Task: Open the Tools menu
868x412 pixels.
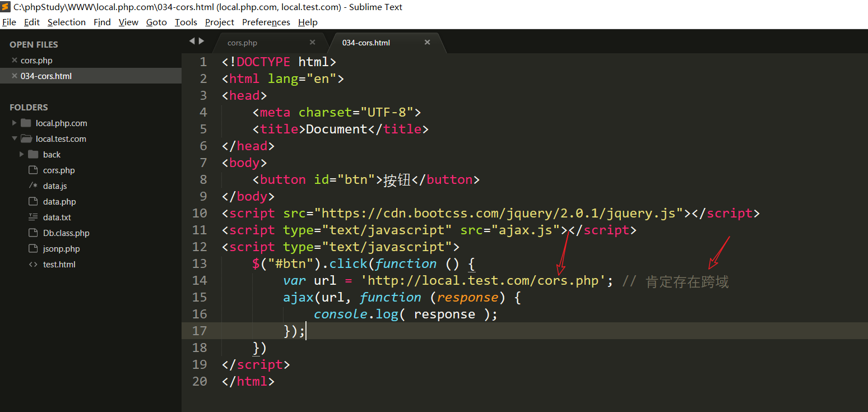Action: 185,22
